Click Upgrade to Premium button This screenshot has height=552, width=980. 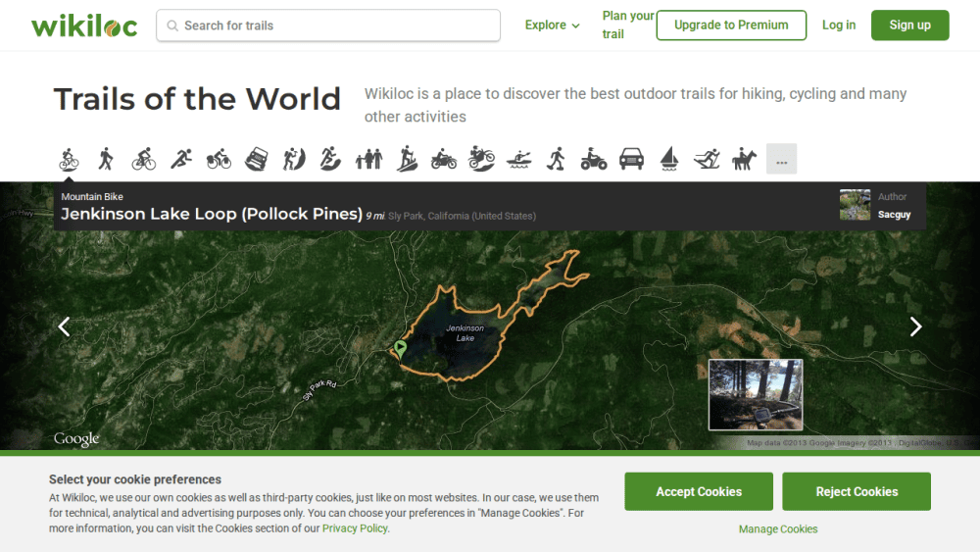pyautogui.click(x=731, y=25)
